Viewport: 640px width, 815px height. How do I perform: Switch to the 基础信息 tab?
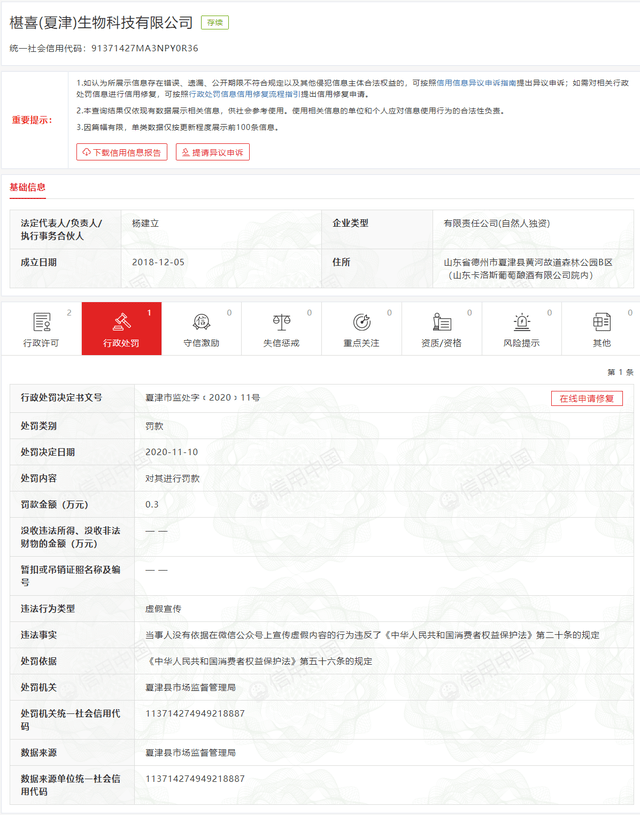(x=27, y=187)
